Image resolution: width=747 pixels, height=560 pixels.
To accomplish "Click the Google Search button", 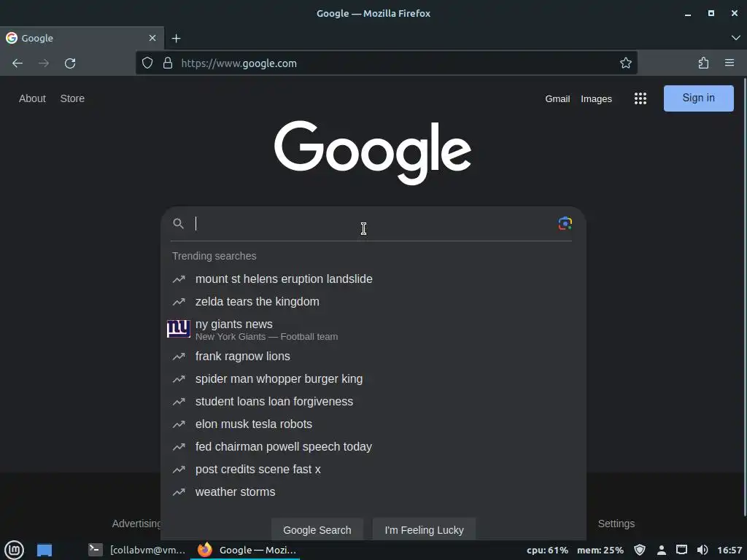I will (317, 529).
